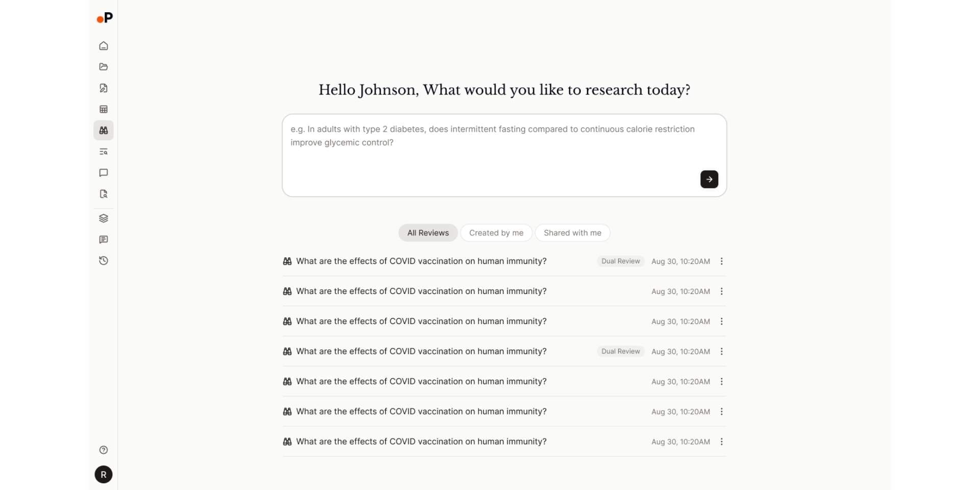The width and height of the screenshot is (980, 490).
Task: Click the layers stack icon in sidebar
Action: click(104, 218)
